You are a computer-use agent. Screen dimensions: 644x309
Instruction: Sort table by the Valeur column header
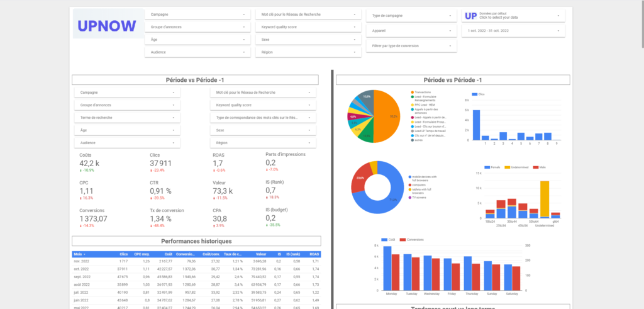click(x=260, y=254)
